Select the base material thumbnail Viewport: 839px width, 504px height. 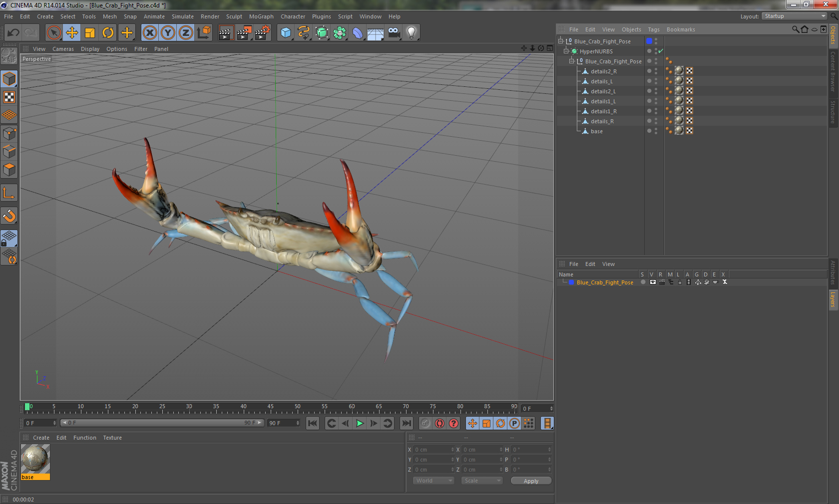[35, 459]
